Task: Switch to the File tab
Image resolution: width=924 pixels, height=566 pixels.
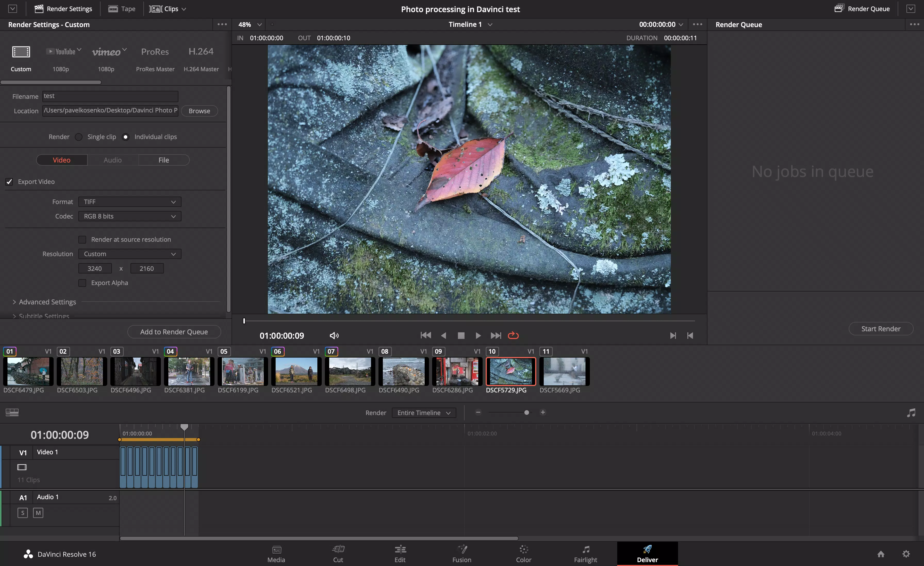Action: click(163, 160)
